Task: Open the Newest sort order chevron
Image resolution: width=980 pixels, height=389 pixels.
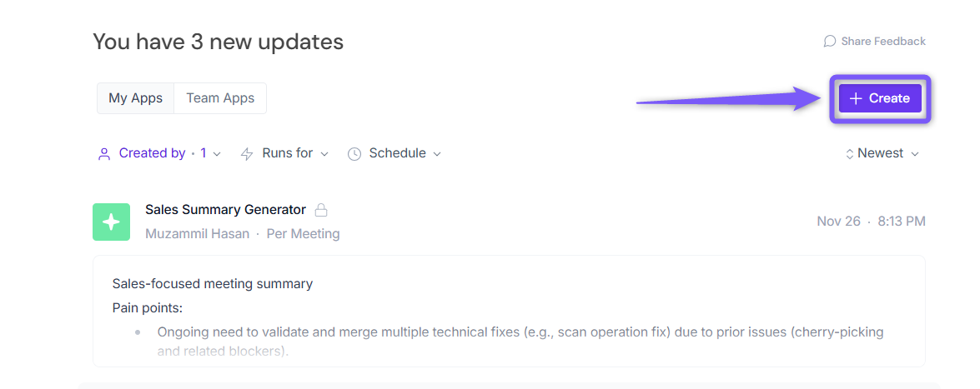Action: tap(915, 154)
